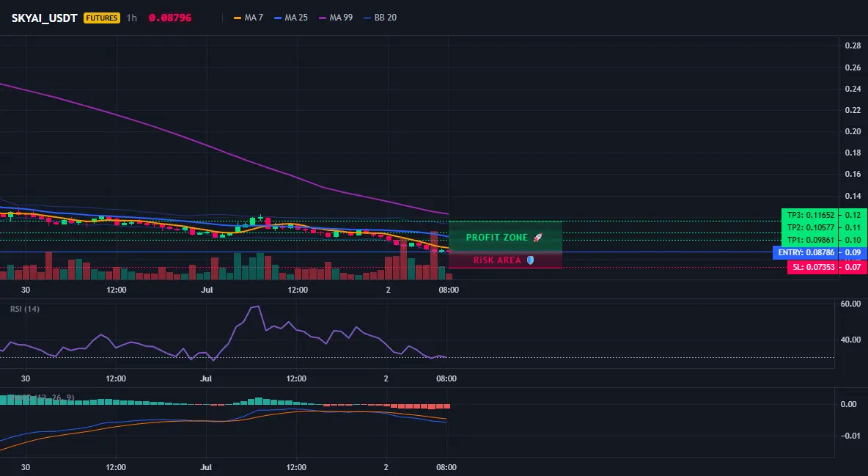Toggle the BB 20 legend entry
This screenshot has width=868, height=476.
(380, 18)
